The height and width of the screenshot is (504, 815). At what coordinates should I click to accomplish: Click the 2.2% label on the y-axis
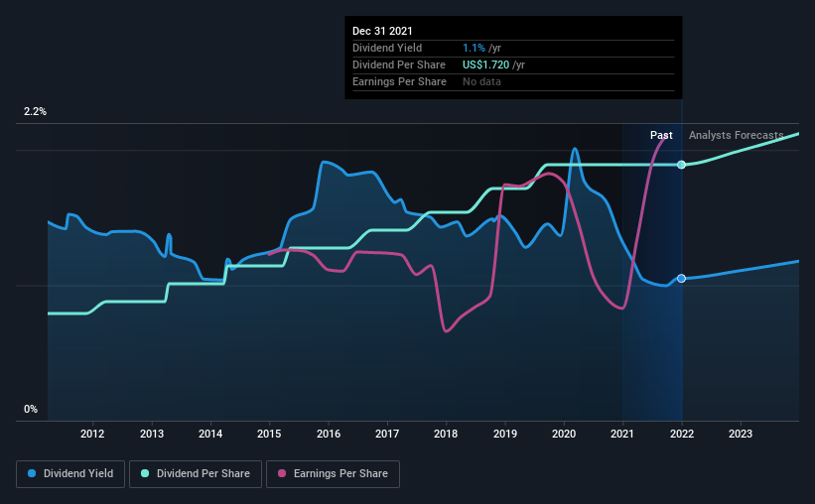(36, 112)
